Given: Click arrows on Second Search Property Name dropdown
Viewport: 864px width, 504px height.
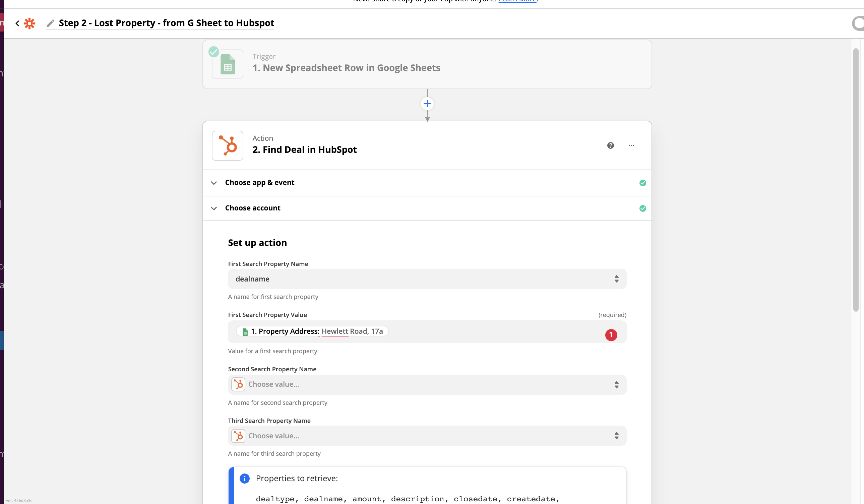Looking at the screenshot, I should pos(616,385).
